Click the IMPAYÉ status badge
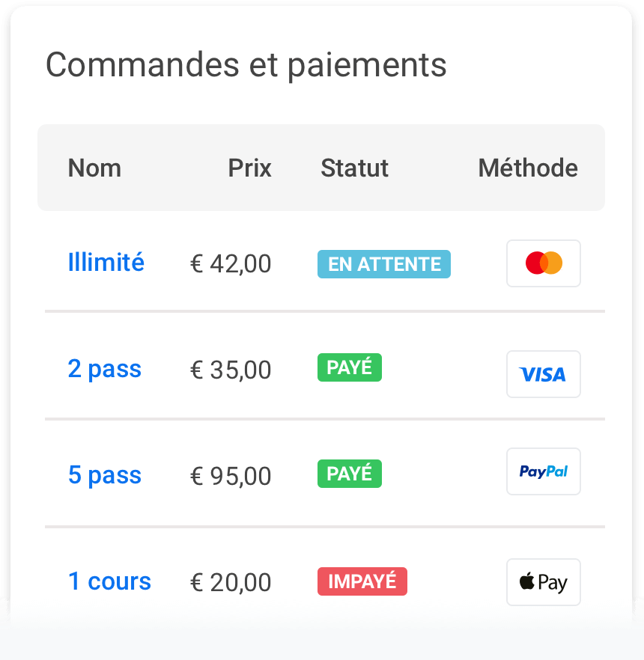Viewport: 644px width, 660px height. 362,581
